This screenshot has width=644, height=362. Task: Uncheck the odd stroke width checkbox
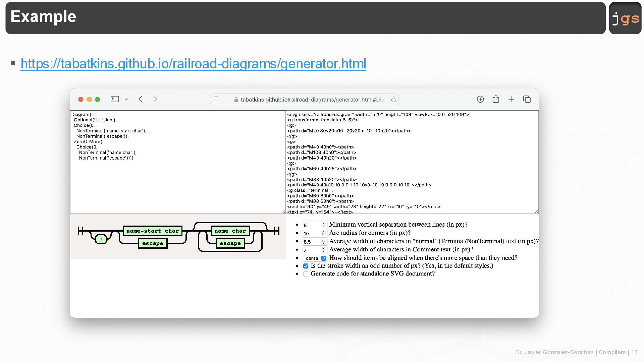coord(306,266)
